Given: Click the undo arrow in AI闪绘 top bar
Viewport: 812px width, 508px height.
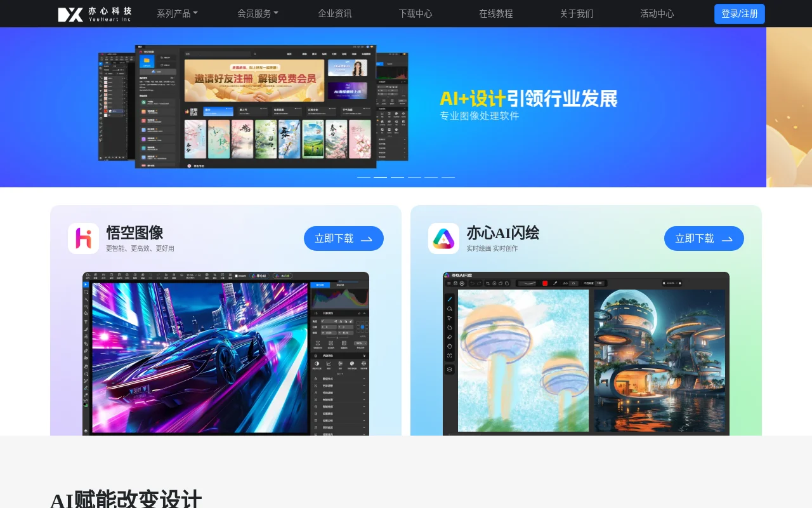Looking at the screenshot, I should (473, 283).
